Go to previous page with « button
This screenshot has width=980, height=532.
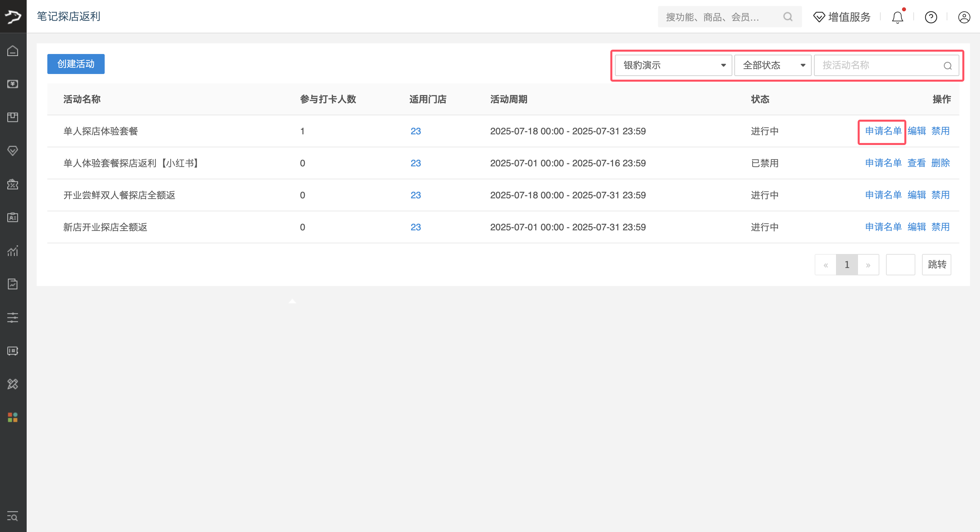[x=826, y=265]
